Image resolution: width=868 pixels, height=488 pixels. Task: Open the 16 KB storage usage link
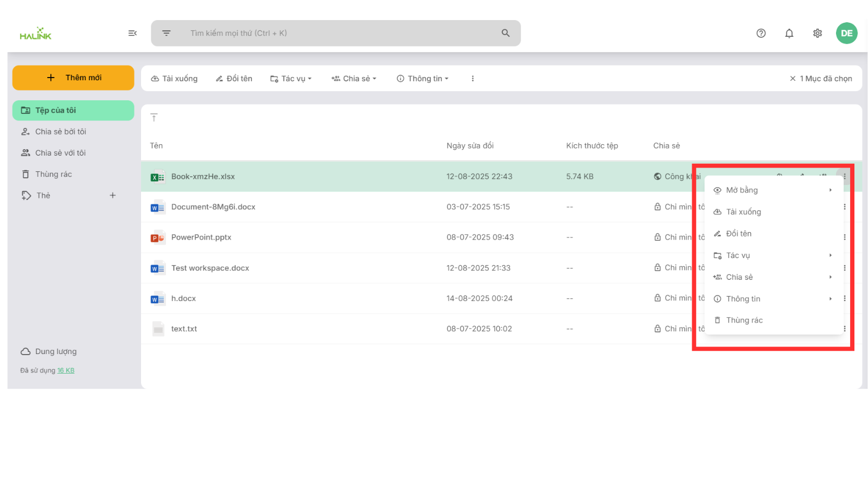pyautogui.click(x=66, y=370)
